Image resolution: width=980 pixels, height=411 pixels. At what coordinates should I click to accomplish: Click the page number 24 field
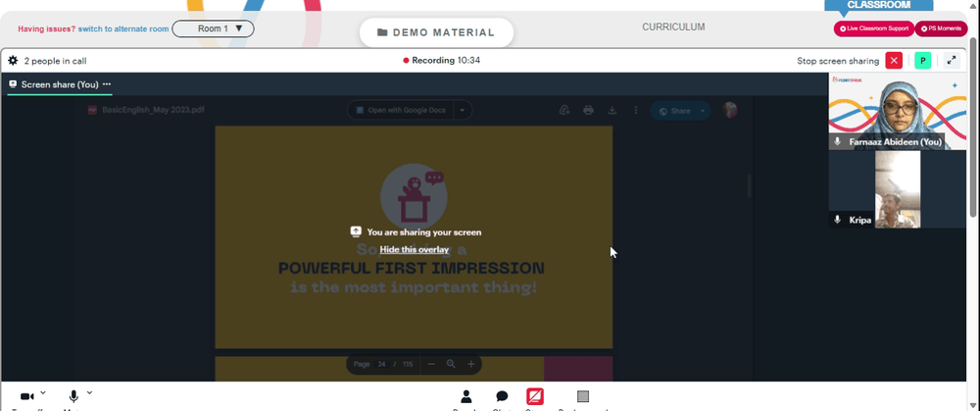(x=382, y=364)
